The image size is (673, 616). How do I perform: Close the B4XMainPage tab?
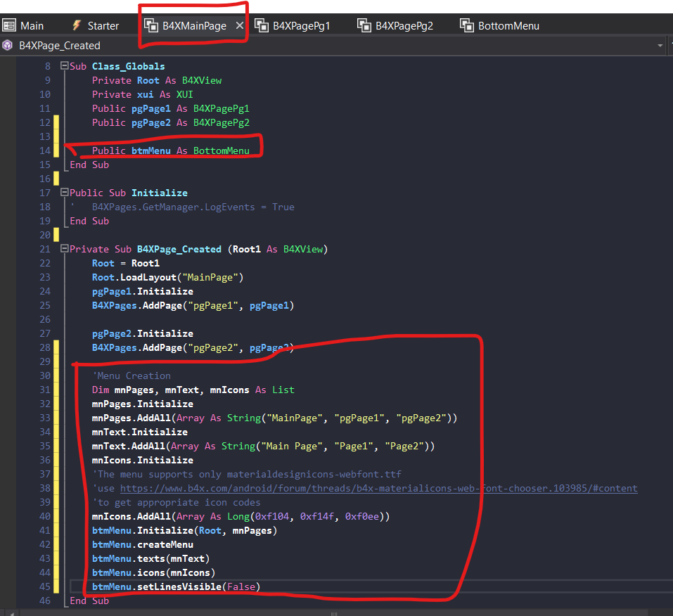(x=239, y=26)
